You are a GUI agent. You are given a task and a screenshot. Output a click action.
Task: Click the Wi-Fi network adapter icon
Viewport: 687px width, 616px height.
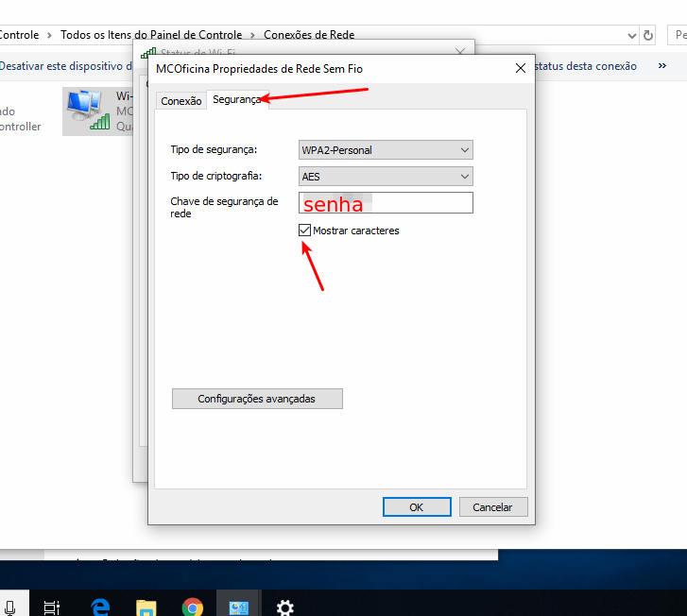click(x=89, y=111)
